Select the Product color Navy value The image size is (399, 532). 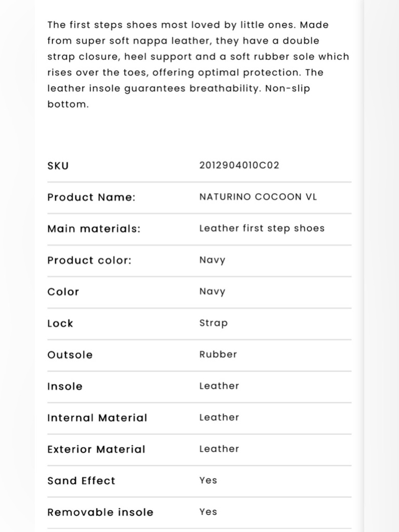pos(212,260)
